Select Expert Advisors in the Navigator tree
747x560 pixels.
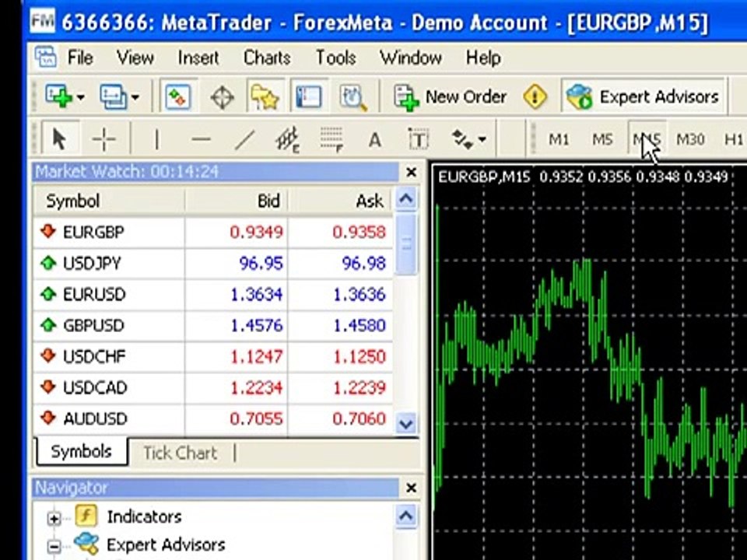coord(166,544)
